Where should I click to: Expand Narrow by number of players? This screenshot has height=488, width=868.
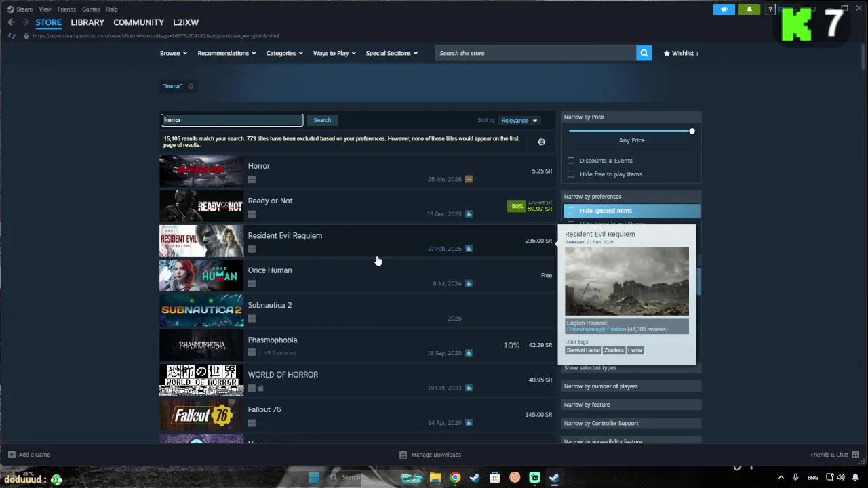point(631,386)
